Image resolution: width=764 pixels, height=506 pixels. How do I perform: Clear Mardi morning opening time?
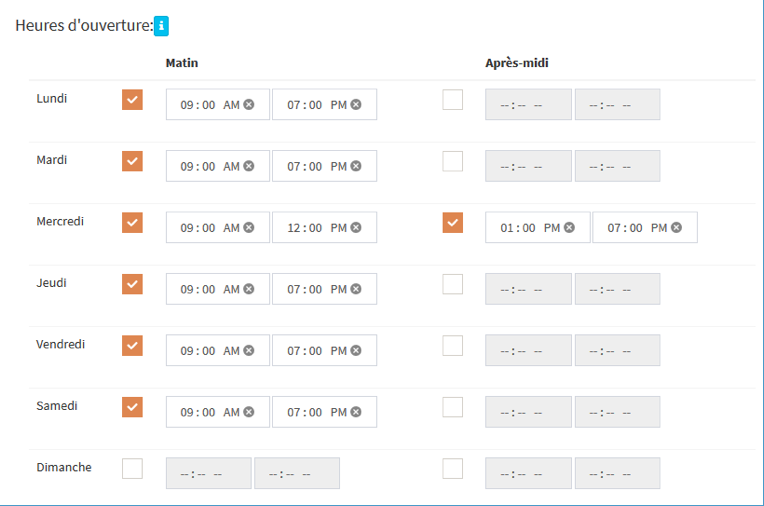(249, 166)
